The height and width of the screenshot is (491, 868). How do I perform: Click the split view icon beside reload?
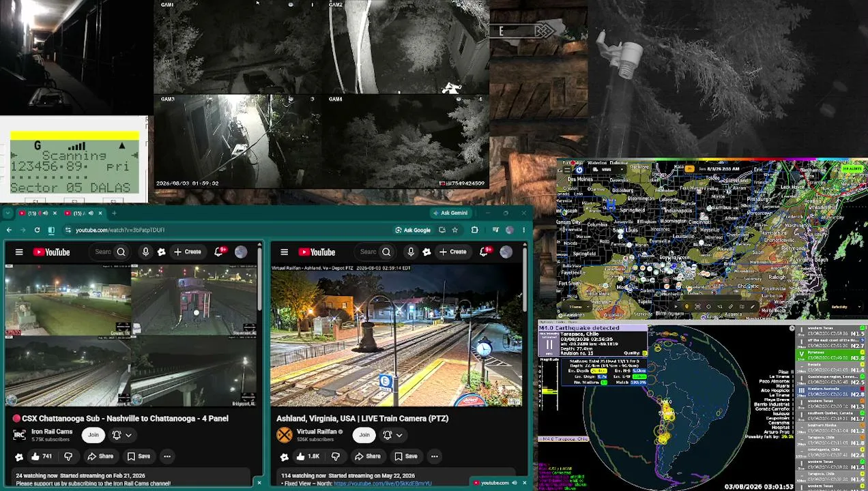pyautogui.click(x=50, y=230)
